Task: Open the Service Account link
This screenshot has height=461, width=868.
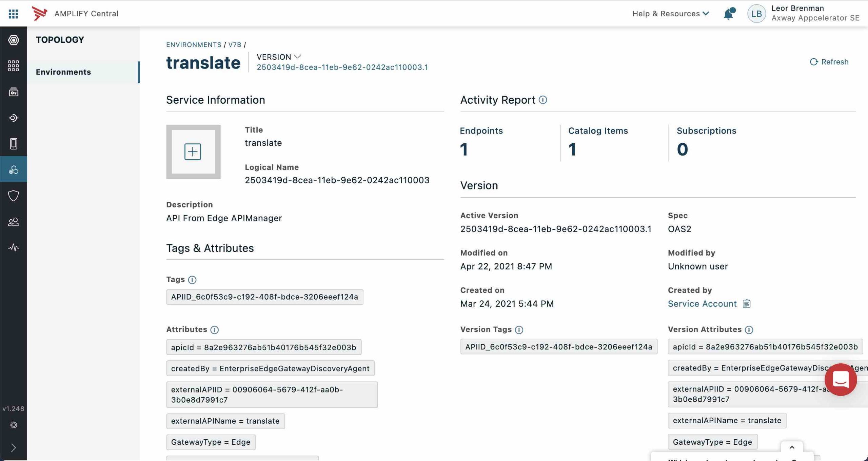Action: coord(702,304)
